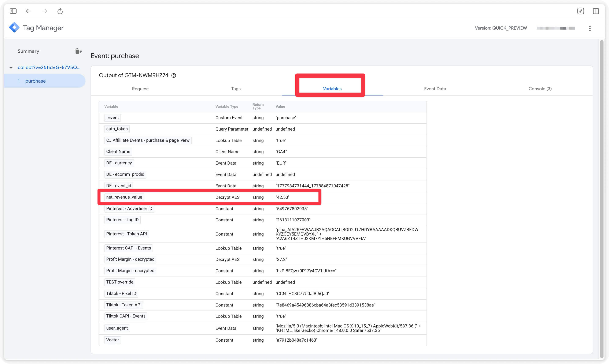
Task: Click the Pinterest - Token API chip
Action: (126, 234)
